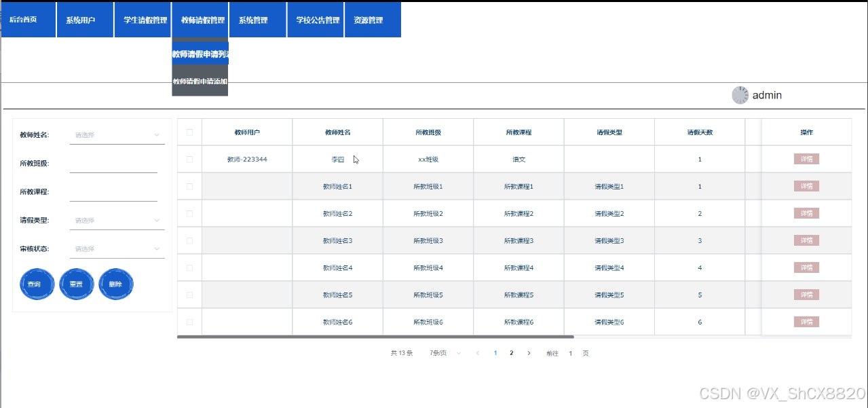Open the 系统管理 menu
868x408 pixels.
click(258, 20)
